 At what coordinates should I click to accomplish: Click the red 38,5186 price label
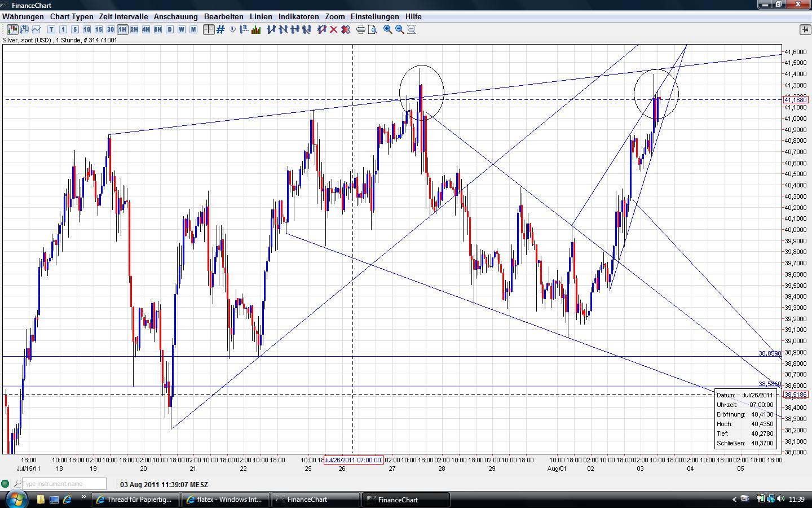click(x=796, y=395)
